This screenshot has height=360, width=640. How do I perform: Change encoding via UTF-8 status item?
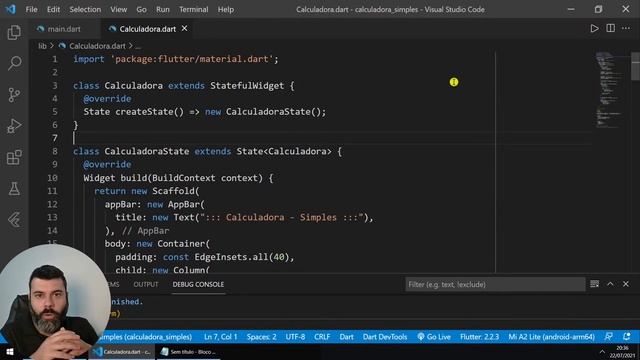[295, 337]
